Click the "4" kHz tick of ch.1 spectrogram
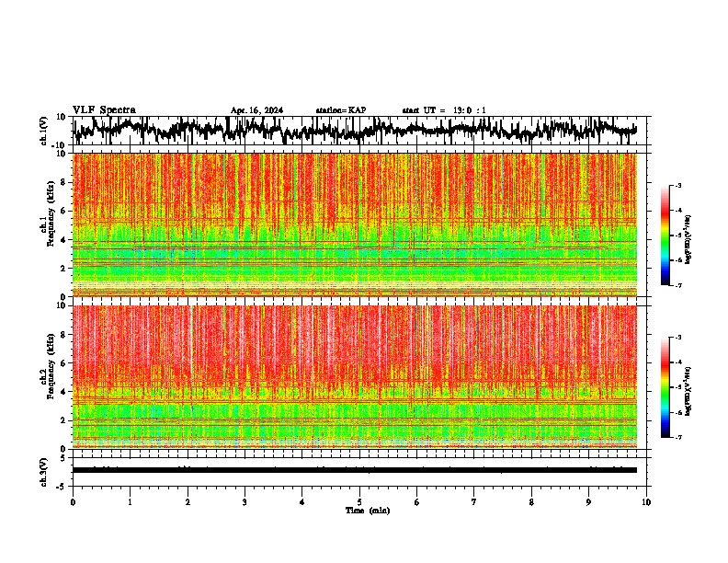Image resolution: width=728 pixels, height=563 pixels. (x=63, y=240)
